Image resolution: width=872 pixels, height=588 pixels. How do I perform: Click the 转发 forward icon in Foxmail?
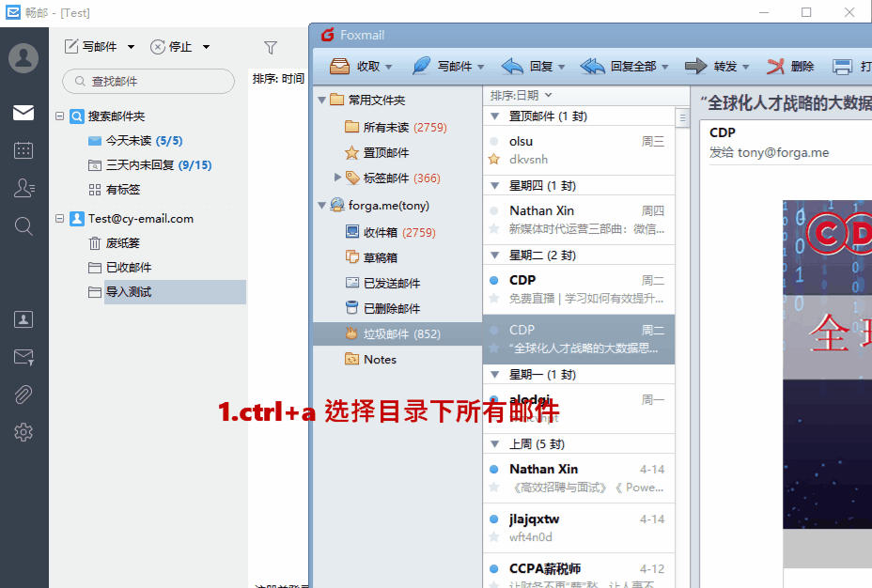click(695, 66)
